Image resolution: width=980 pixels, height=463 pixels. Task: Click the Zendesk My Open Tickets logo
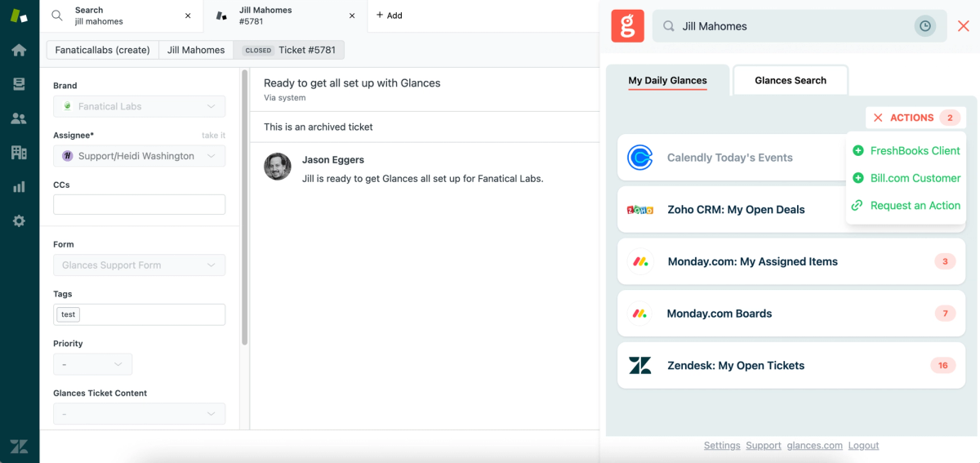pyautogui.click(x=640, y=366)
